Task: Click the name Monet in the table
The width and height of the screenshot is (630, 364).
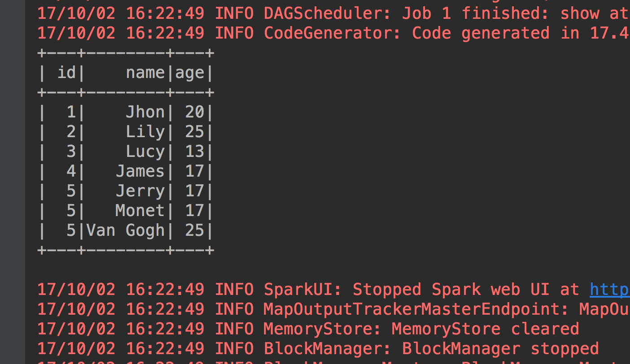Action: point(140,211)
